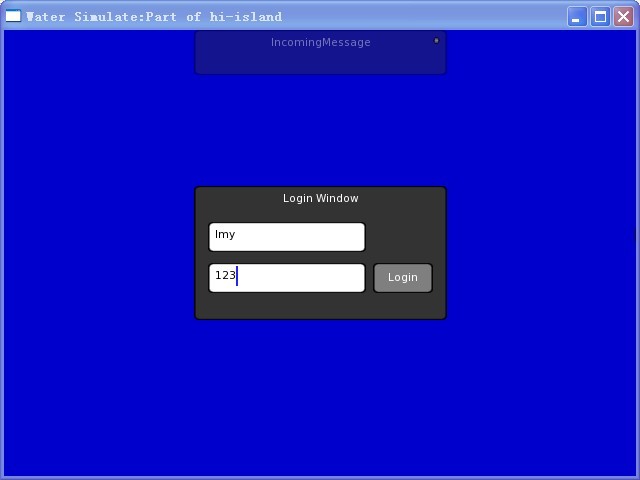Click the window title Water Simulate:Part of hi-island
Screen dimensions: 640x480
153,17
